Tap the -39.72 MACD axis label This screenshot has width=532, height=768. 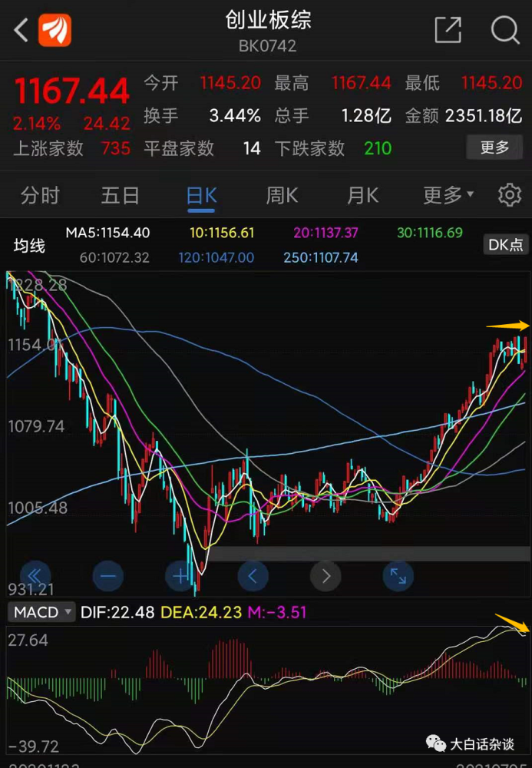click(x=34, y=746)
